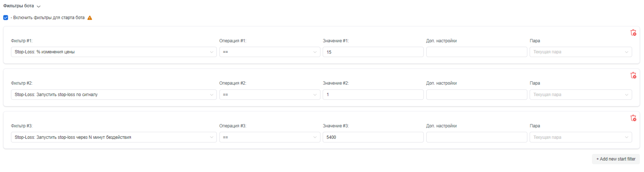Focus Значение #1 field containing 15
This screenshot has width=644, height=172.
pos(373,52)
